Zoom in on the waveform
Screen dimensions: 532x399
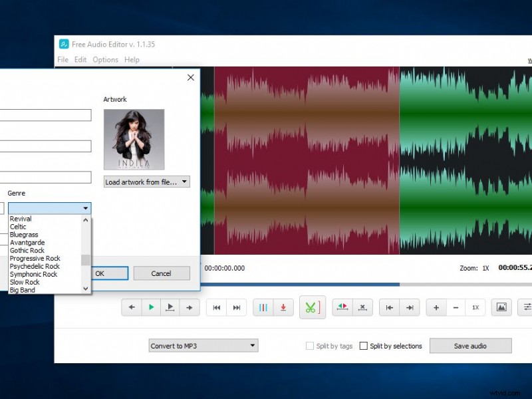436,307
